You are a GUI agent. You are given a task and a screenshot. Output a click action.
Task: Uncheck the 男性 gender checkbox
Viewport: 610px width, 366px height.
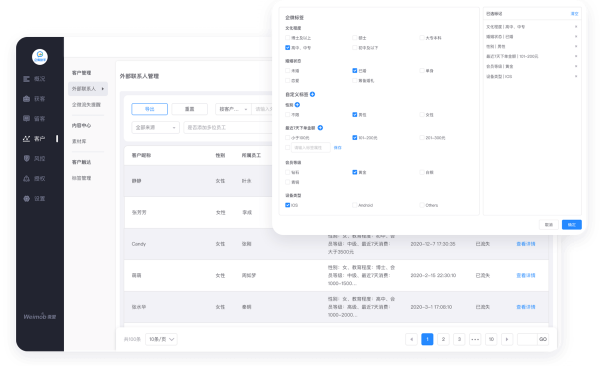(354, 114)
